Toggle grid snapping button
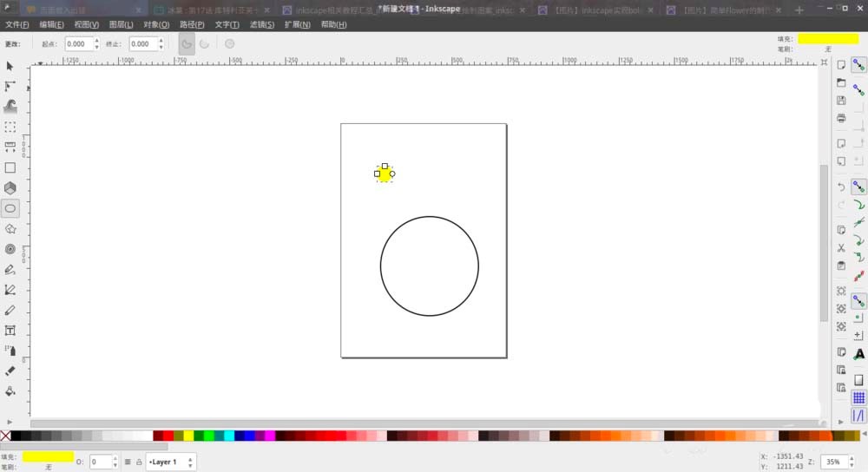868x472 pixels. click(858, 398)
